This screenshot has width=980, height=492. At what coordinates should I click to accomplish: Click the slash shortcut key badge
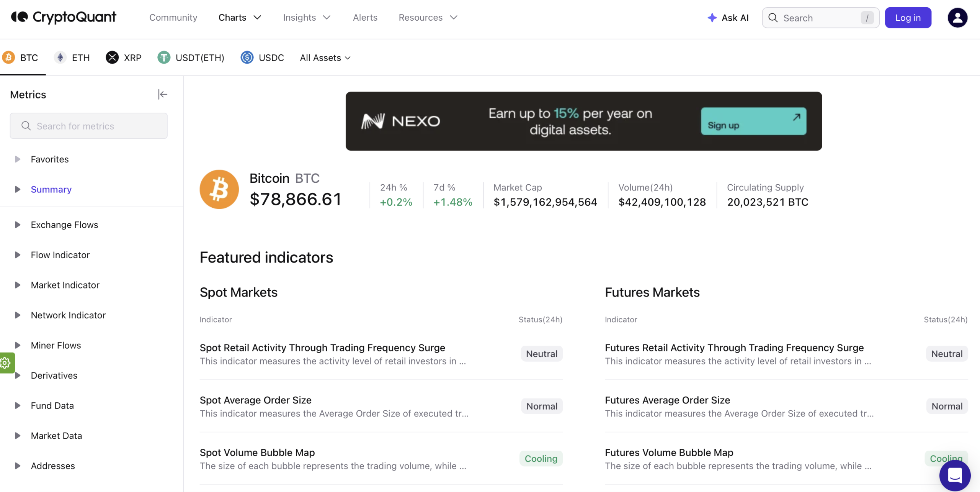tap(867, 18)
